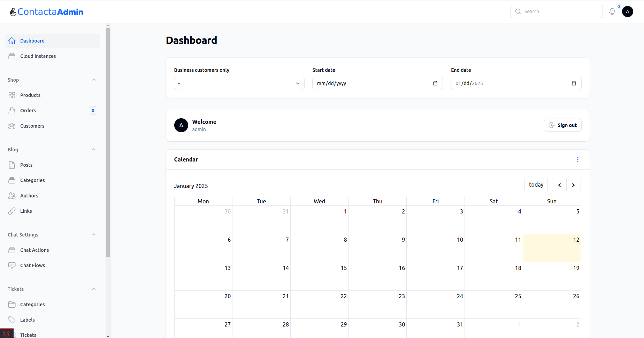This screenshot has height=338, width=644.
Task: Collapse the Blog sidebar section
Action: coord(93,150)
